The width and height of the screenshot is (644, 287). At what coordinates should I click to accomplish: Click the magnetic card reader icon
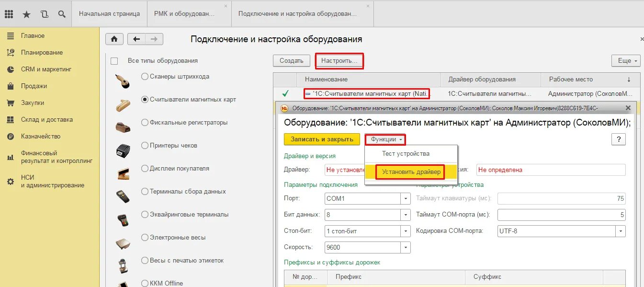point(124,105)
